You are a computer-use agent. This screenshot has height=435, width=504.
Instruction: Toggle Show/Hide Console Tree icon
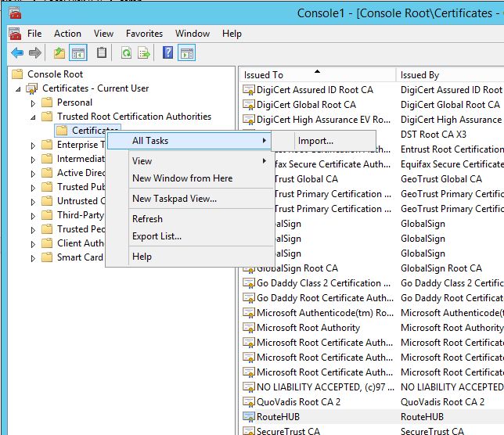(x=78, y=52)
